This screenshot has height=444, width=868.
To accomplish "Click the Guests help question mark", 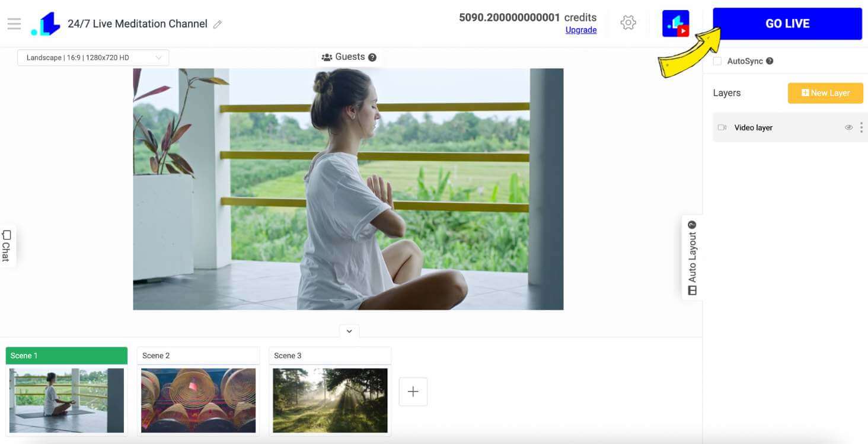I will pyautogui.click(x=372, y=58).
